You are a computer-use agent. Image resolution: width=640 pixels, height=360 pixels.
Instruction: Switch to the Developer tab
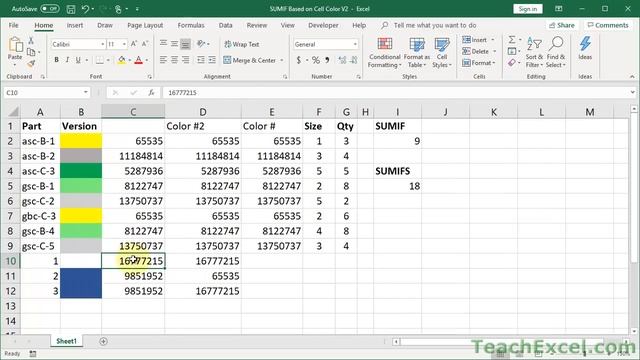323,25
